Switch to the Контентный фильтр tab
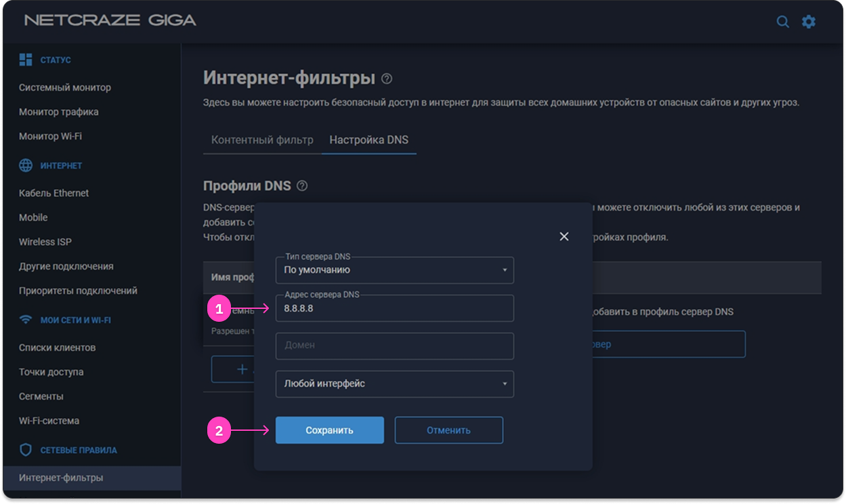 tap(262, 140)
